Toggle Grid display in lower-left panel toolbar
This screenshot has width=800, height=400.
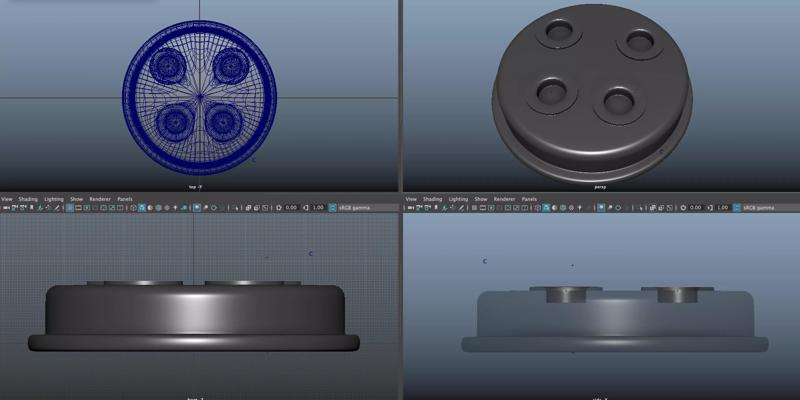pos(70,208)
